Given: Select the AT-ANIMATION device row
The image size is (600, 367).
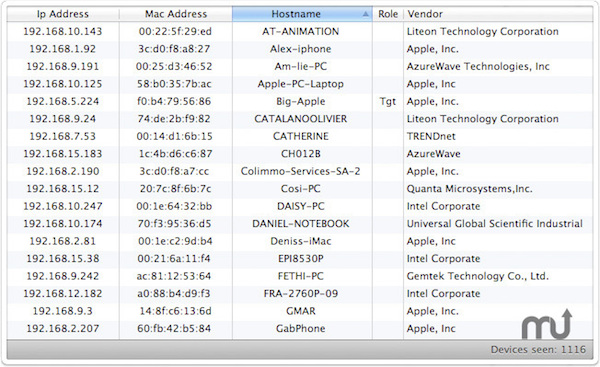Looking at the screenshot, I should coord(300,31).
